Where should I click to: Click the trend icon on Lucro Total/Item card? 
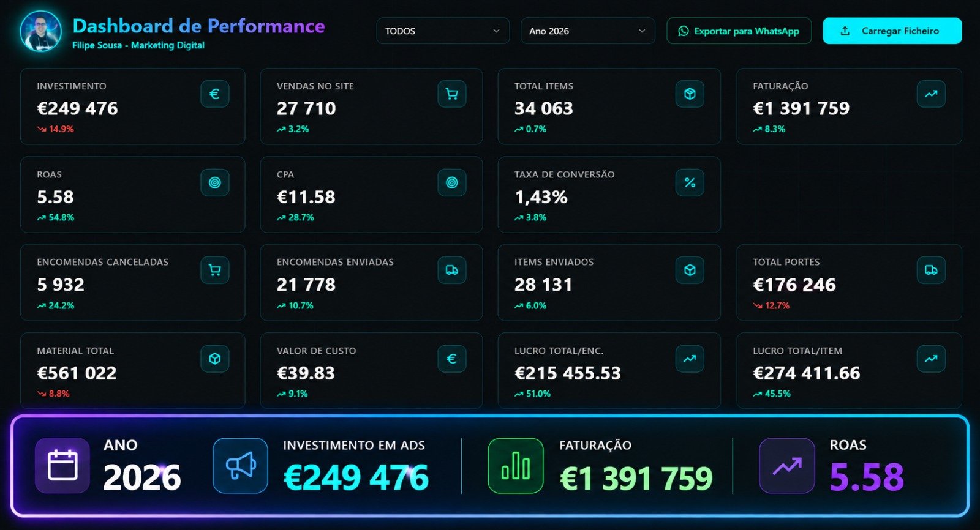tap(931, 359)
